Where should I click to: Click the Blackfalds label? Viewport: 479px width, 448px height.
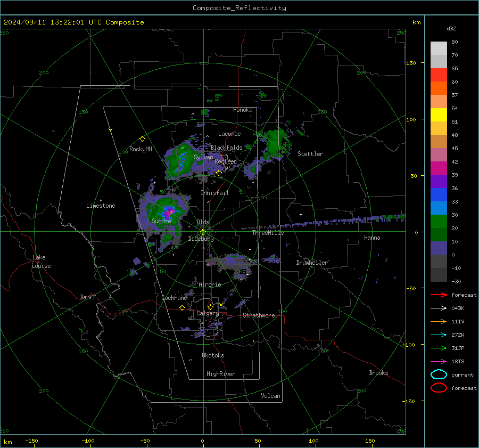pos(226,148)
